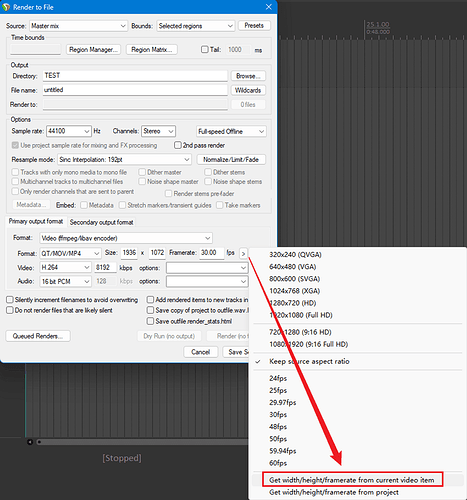Close the Render to File dialog

pyautogui.click(x=269, y=7)
